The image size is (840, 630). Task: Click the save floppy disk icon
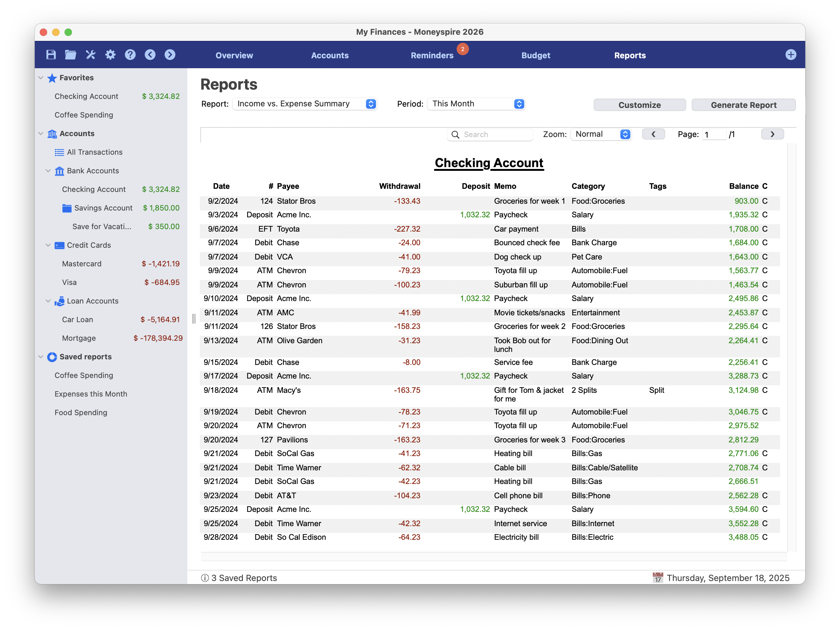tap(51, 55)
